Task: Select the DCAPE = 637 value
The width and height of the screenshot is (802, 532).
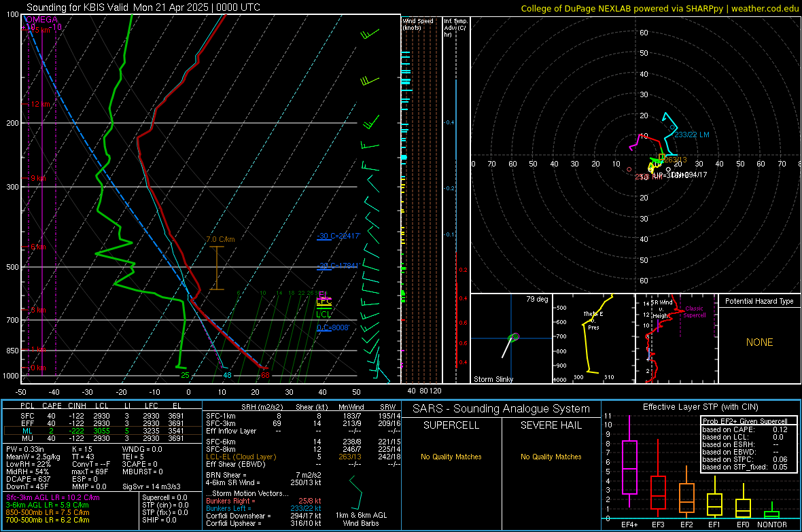Action: point(28,479)
